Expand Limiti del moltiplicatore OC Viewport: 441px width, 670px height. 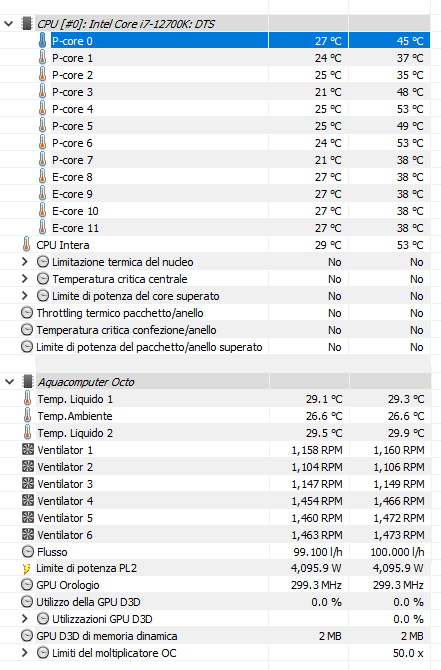pos(25,653)
